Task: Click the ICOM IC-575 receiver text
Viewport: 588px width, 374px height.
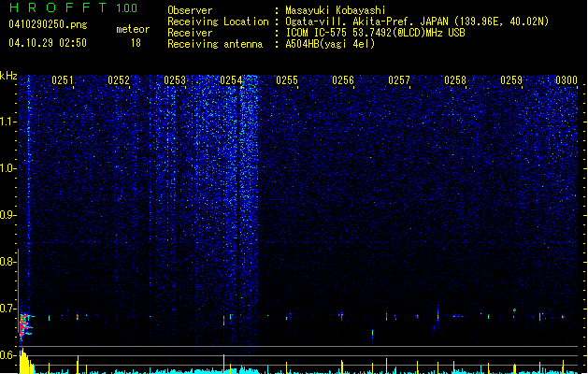Action: 375,33
